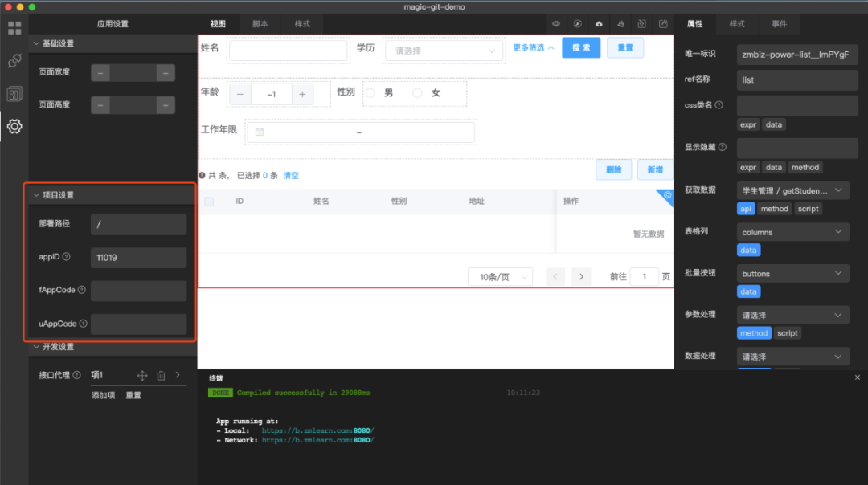Click the export share icon in toolbar

point(663,24)
